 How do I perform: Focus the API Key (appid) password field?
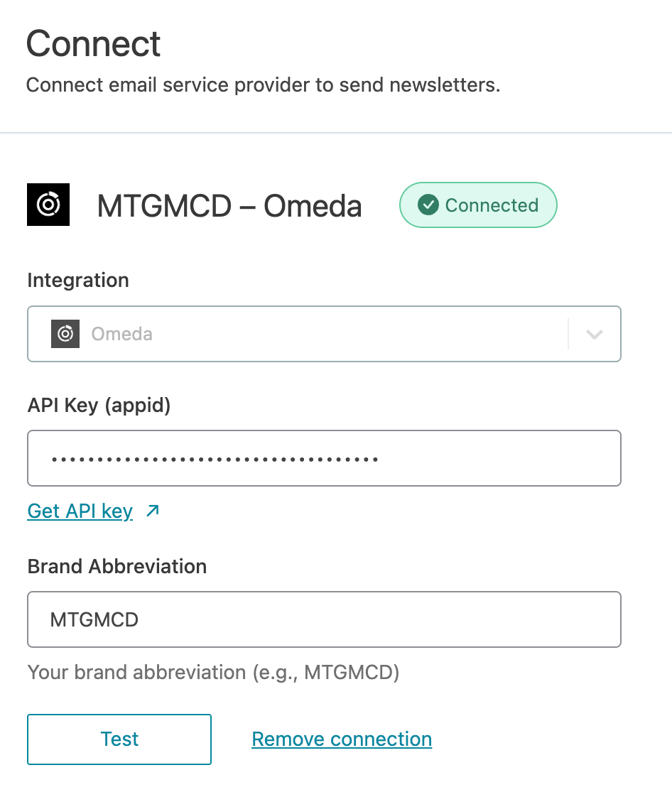(324, 458)
